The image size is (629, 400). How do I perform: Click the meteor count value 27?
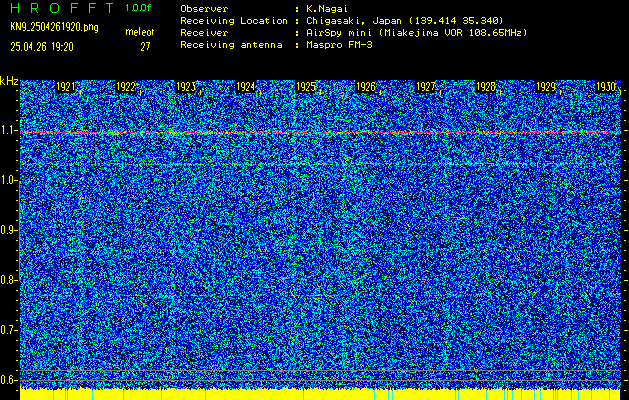[x=145, y=47]
